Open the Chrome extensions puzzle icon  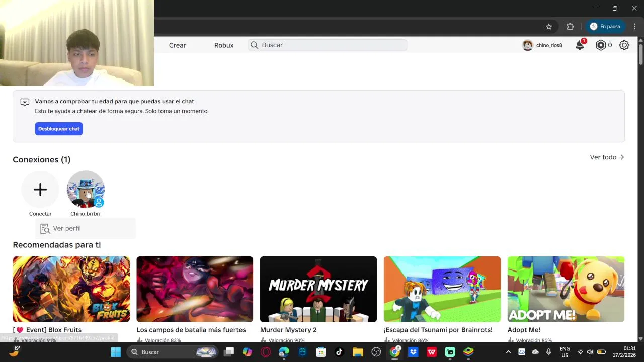[x=570, y=27]
